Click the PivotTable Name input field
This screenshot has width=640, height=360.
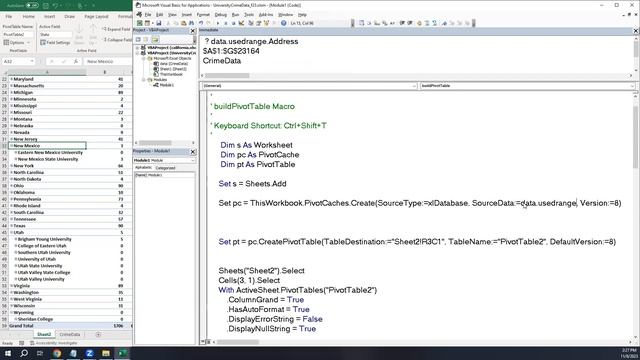18,35
